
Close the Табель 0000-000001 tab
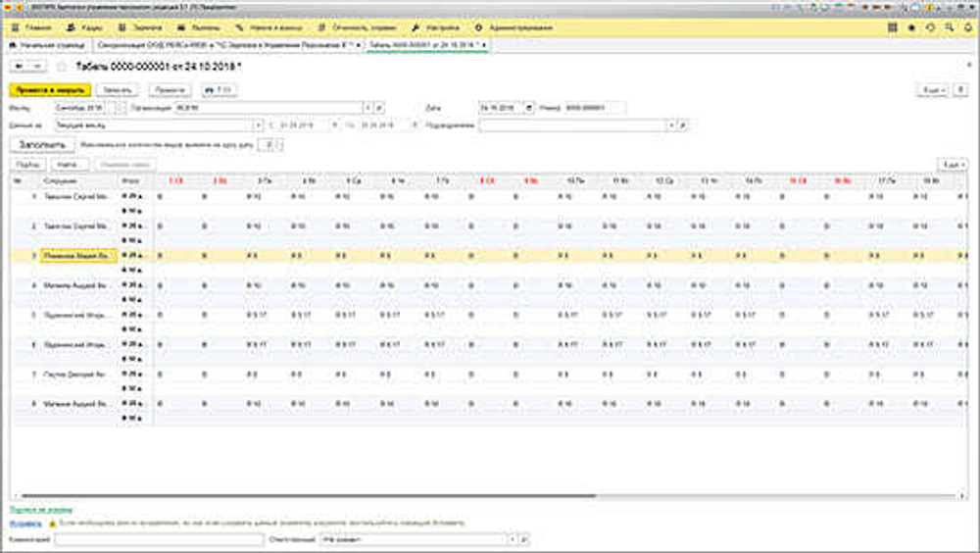[484, 45]
